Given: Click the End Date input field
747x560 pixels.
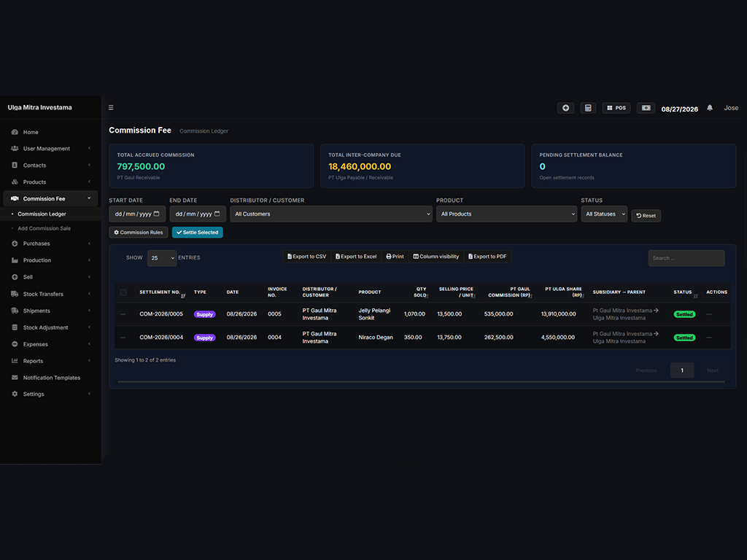Looking at the screenshot, I should 198,214.
